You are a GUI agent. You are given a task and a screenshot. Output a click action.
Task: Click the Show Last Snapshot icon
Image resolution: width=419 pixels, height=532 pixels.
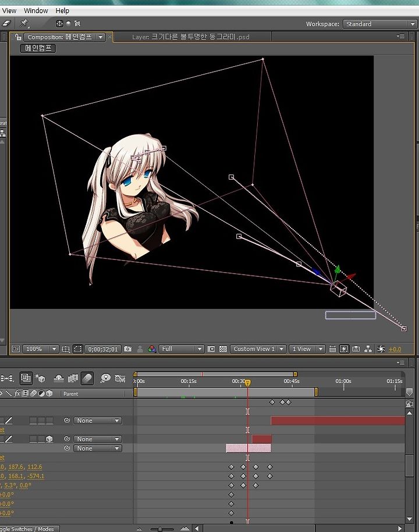pyautogui.click(x=140, y=349)
